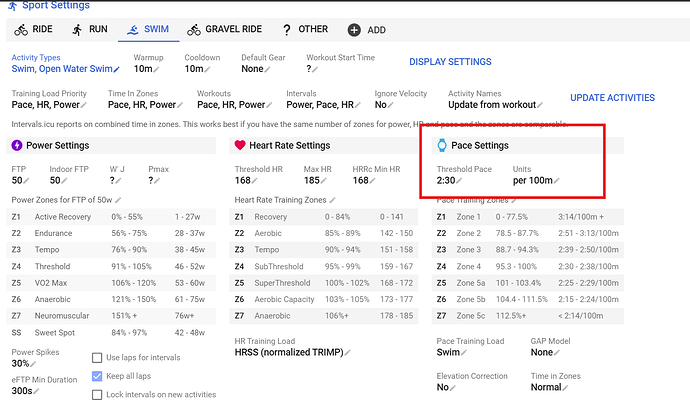Enable Lock intervals on new activities checkbox
Viewport: 690px width, 410px height.
pyautogui.click(x=97, y=395)
